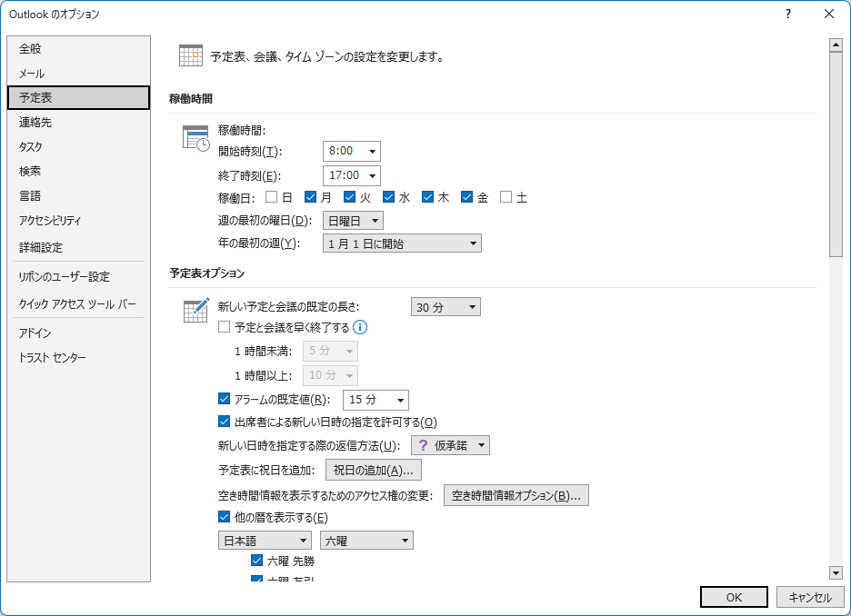Viewport: 851px width, 616px height.
Task: Select メール category
Action: pyautogui.click(x=79, y=74)
